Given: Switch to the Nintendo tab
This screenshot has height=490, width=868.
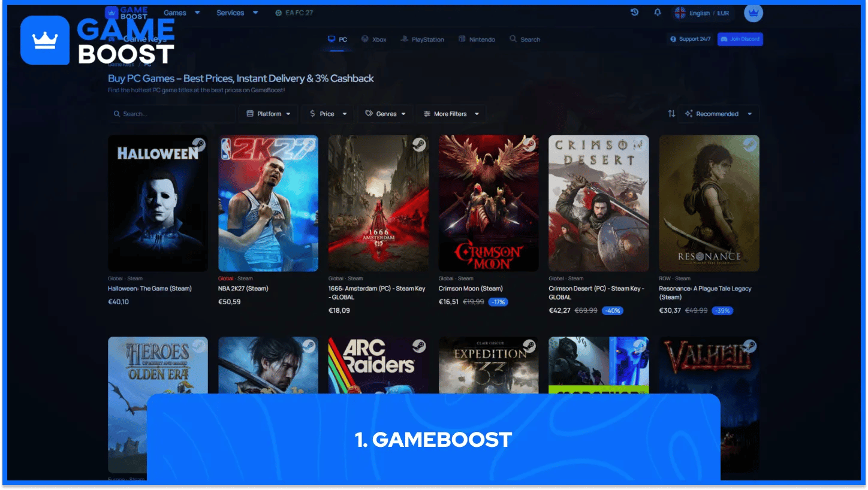Looking at the screenshot, I should click(477, 40).
